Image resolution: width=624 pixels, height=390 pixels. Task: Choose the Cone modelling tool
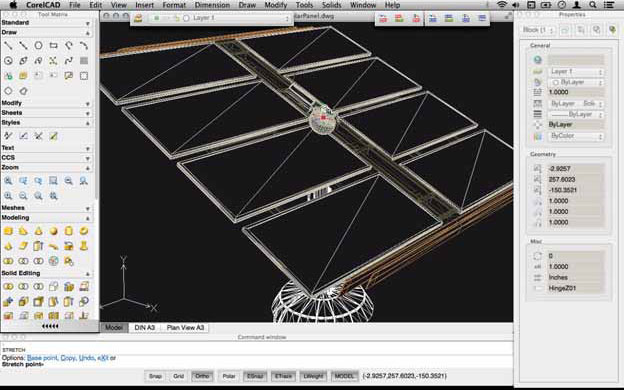point(38,231)
